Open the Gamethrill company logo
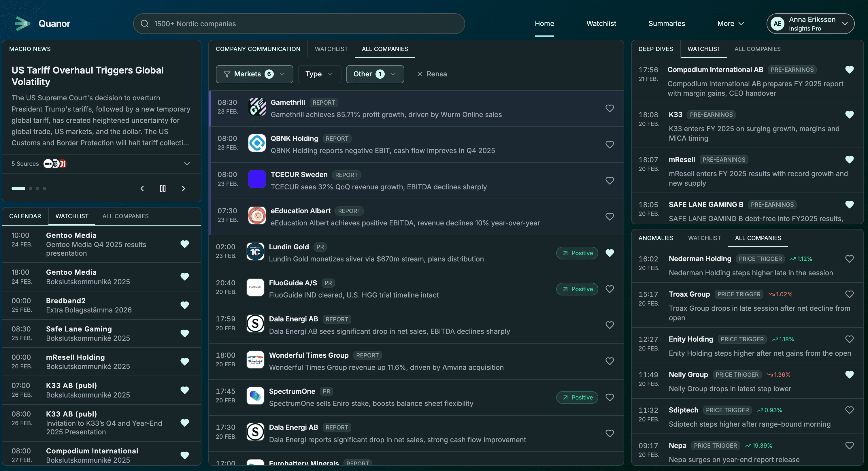 pos(257,107)
